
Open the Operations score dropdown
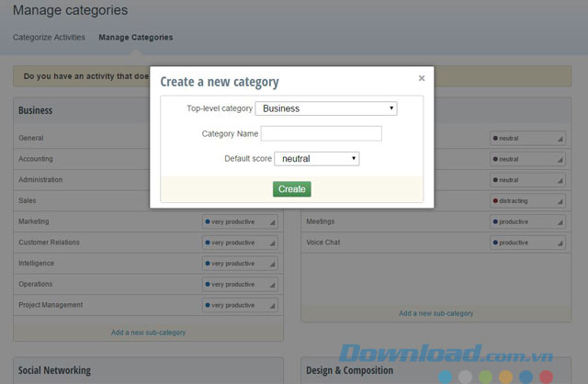(x=240, y=285)
